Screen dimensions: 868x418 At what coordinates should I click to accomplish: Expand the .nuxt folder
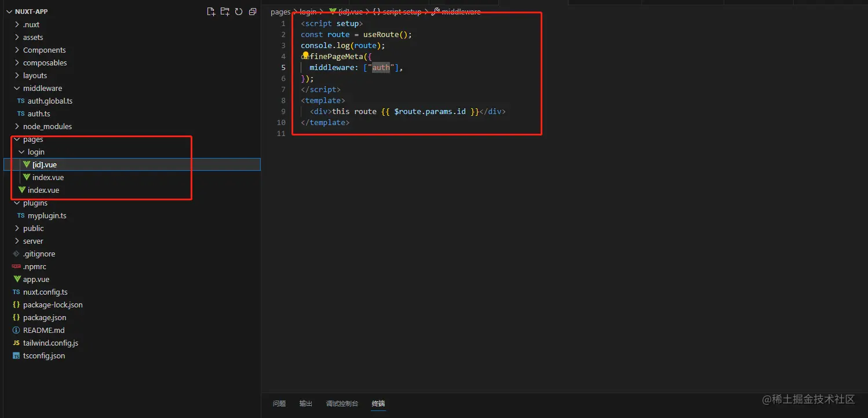[x=17, y=24]
